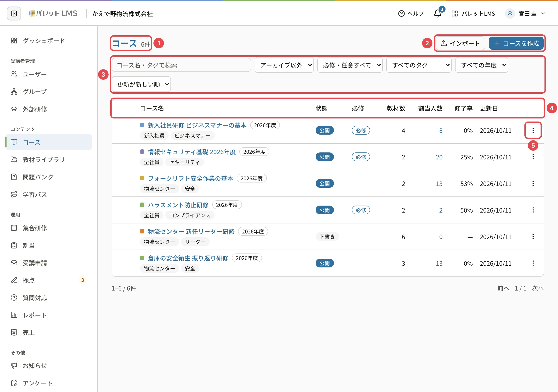Select コース in the sidebar
Image resolution: width=558 pixels, height=392 pixels.
49,142
